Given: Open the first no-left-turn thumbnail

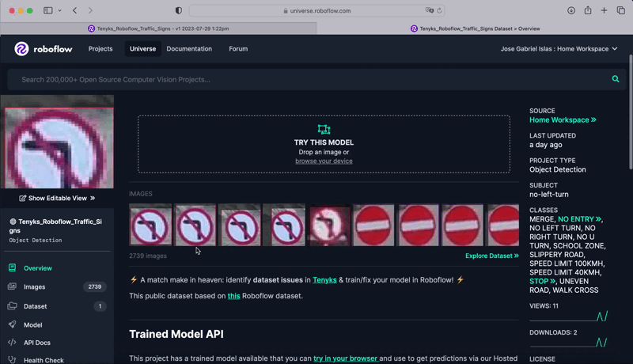Looking at the screenshot, I should coord(150,225).
